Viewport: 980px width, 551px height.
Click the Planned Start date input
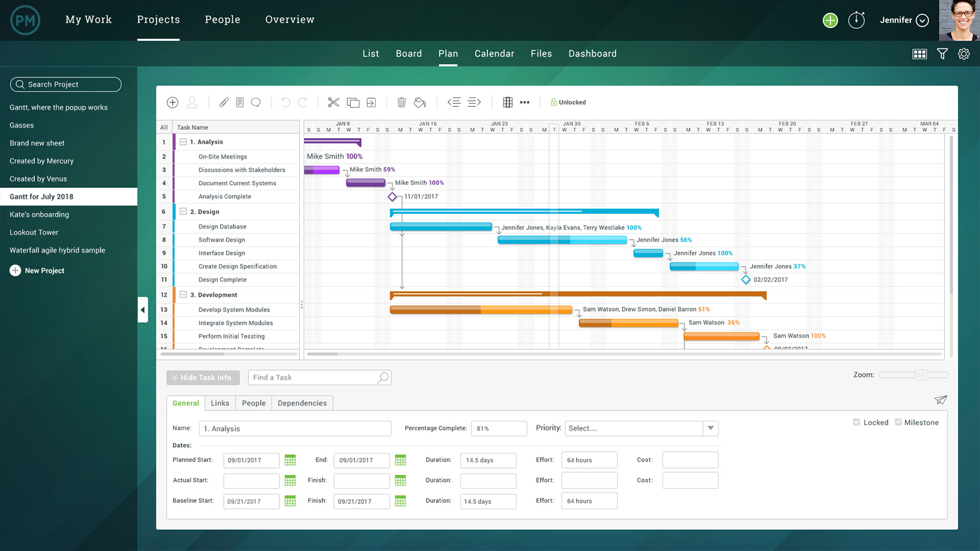250,459
